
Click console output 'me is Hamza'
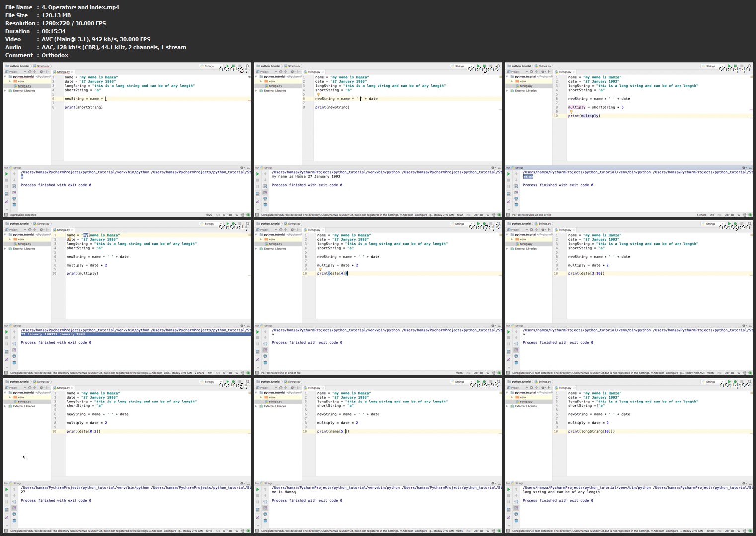(x=284, y=492)
